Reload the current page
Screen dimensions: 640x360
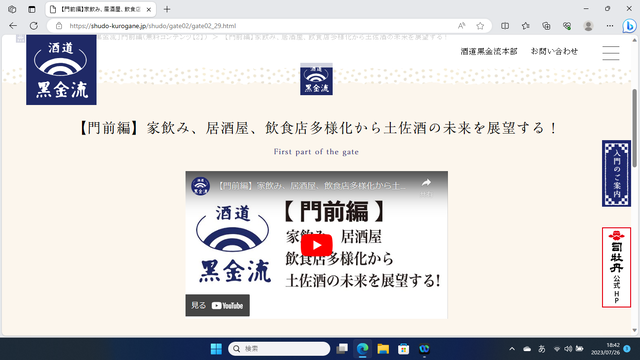pyautogui.click(x=33, y=26)
